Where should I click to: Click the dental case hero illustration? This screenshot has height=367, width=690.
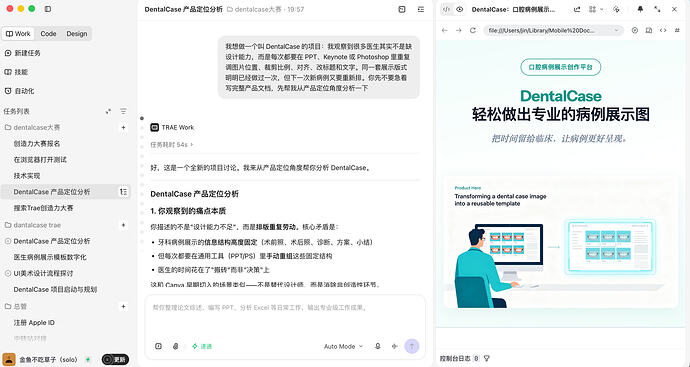561,242
